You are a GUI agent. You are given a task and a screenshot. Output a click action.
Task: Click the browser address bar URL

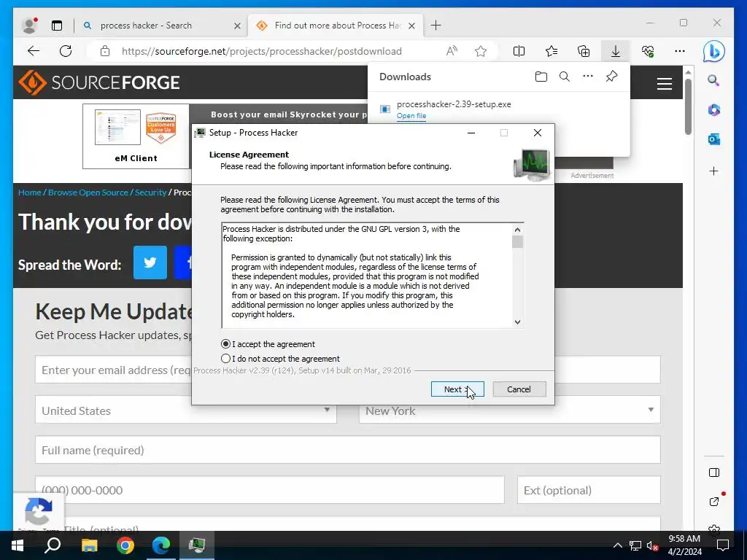tap(262, 51)
